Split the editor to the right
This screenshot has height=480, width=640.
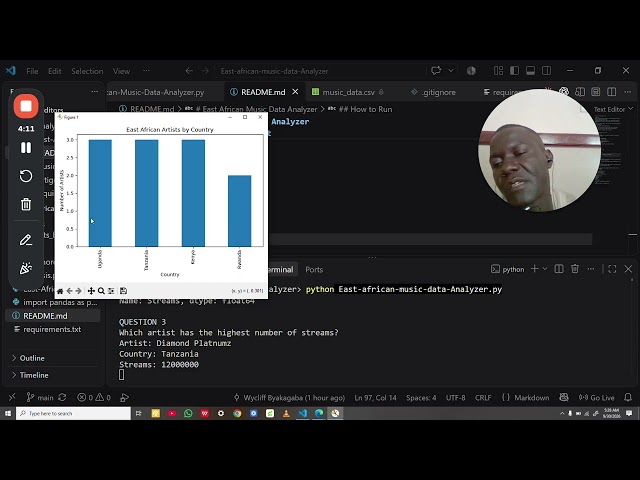pyautogui.click(x=611, y=92)
